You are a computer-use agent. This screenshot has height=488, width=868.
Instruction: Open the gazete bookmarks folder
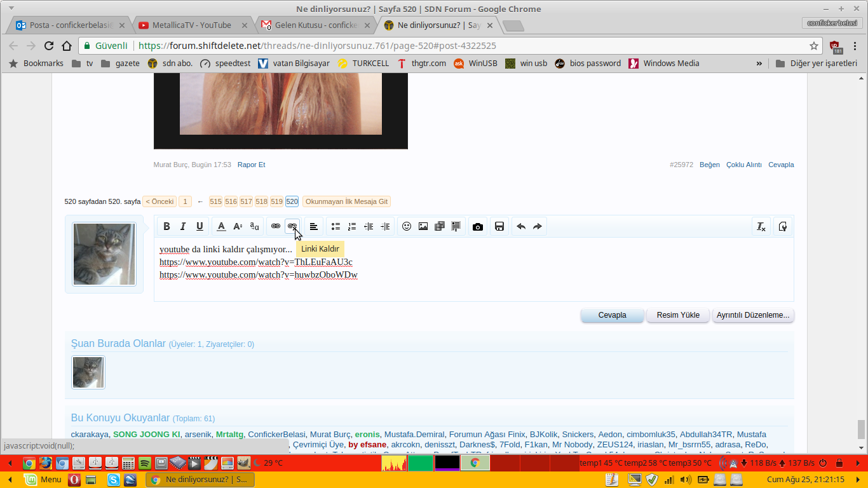tap(120, 64)
